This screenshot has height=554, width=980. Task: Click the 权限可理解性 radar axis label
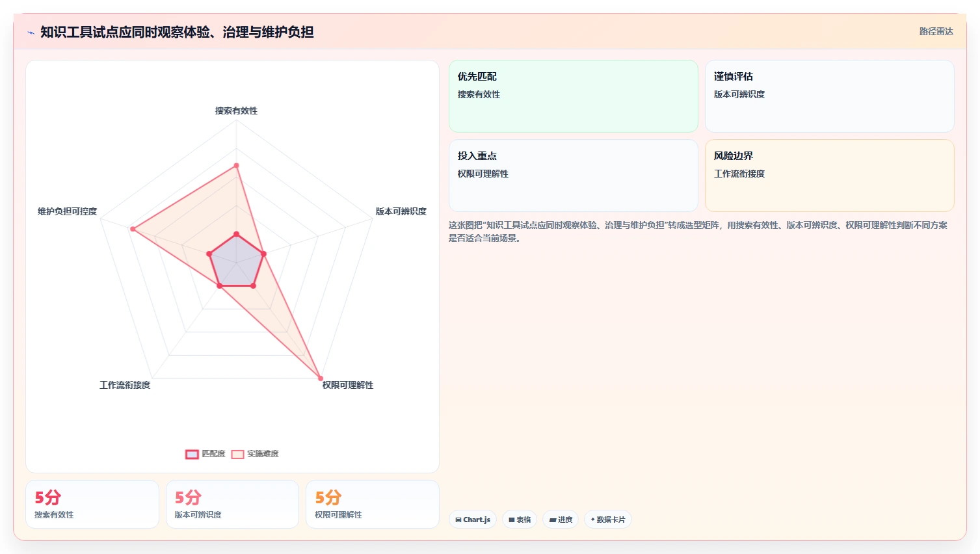tap(348, 385)
